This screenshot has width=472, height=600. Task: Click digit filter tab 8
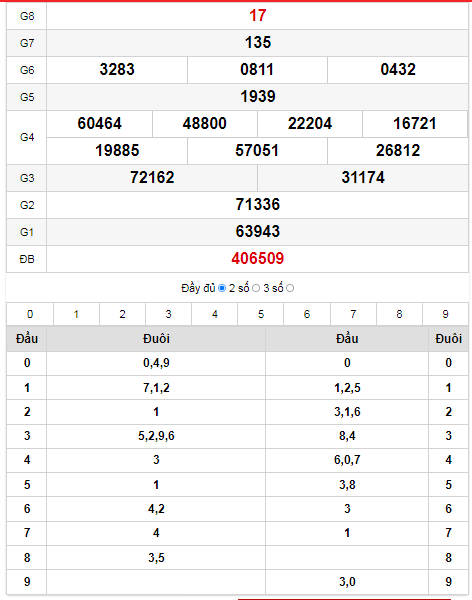pos(399,314)
